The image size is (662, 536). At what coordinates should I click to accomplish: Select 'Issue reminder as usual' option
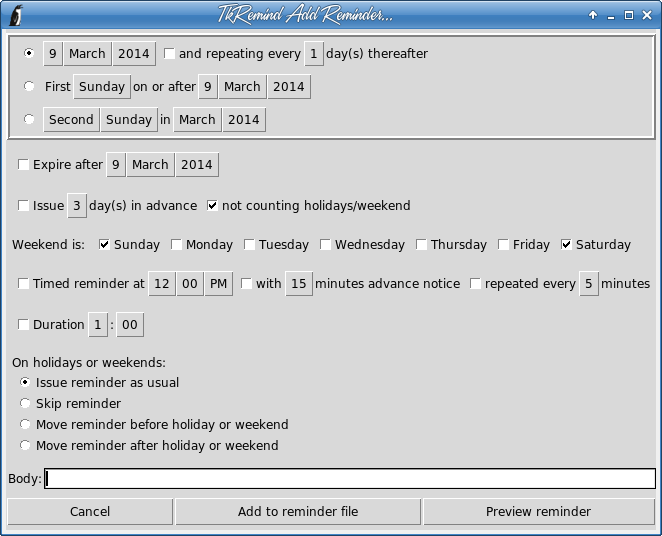(25, 382)
